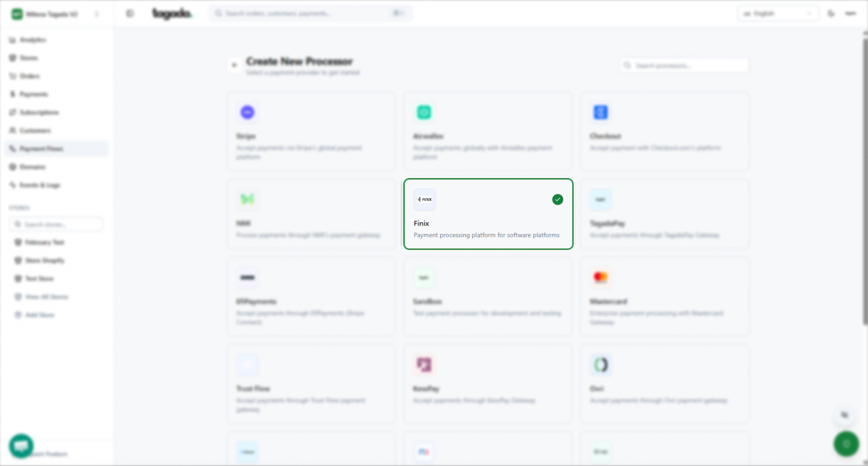
Task: Select the Stripe processor card
Action: coord(311,132)
